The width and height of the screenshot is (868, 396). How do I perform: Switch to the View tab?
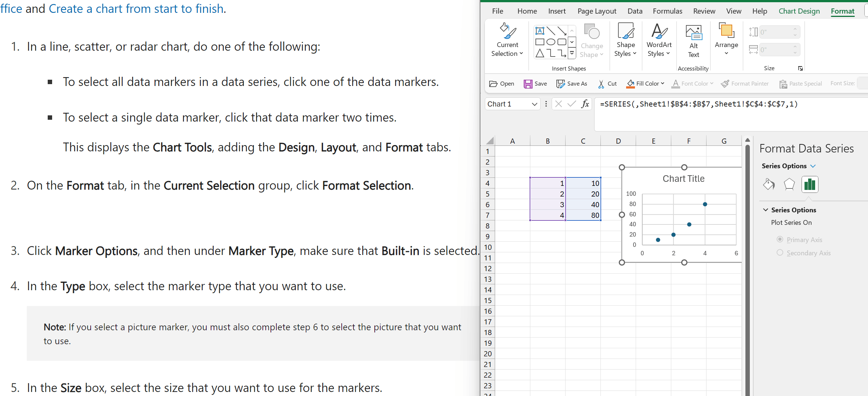(734, 11)
